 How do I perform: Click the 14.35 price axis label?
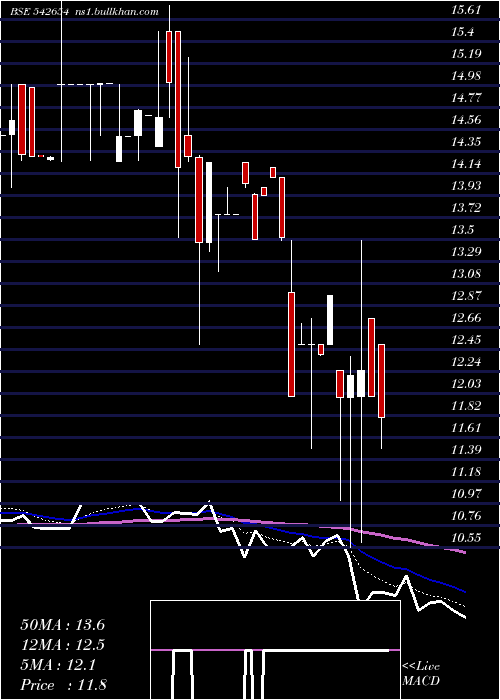466,142
